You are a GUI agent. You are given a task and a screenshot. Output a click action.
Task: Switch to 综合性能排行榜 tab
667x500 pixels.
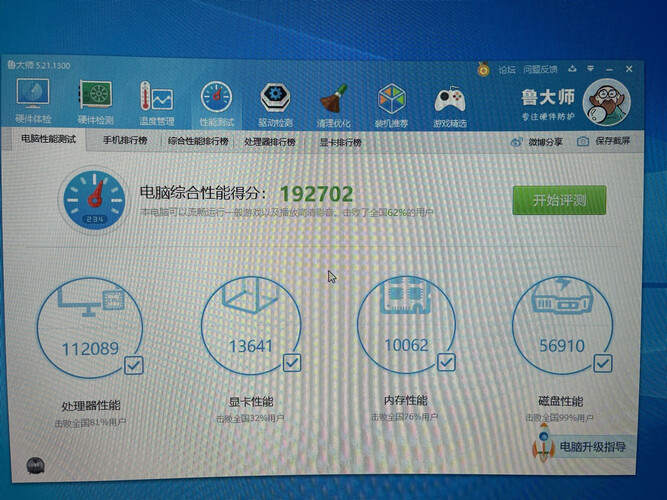coord(198,141)
